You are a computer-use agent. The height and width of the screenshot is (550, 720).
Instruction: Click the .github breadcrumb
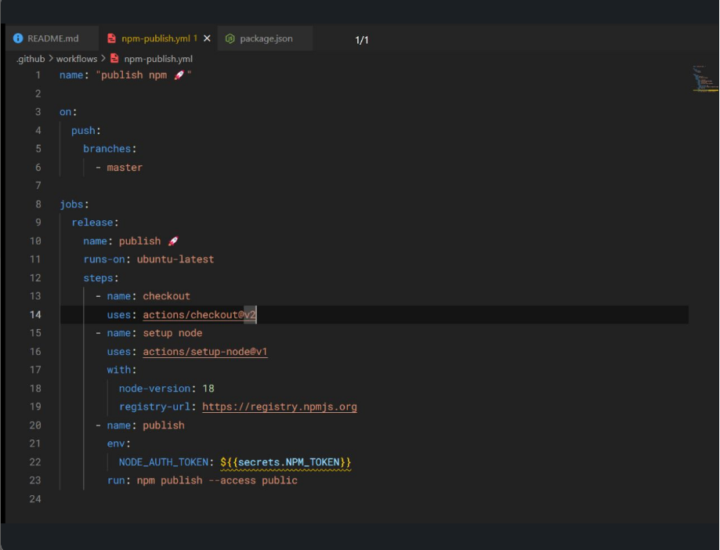[30, 59]
